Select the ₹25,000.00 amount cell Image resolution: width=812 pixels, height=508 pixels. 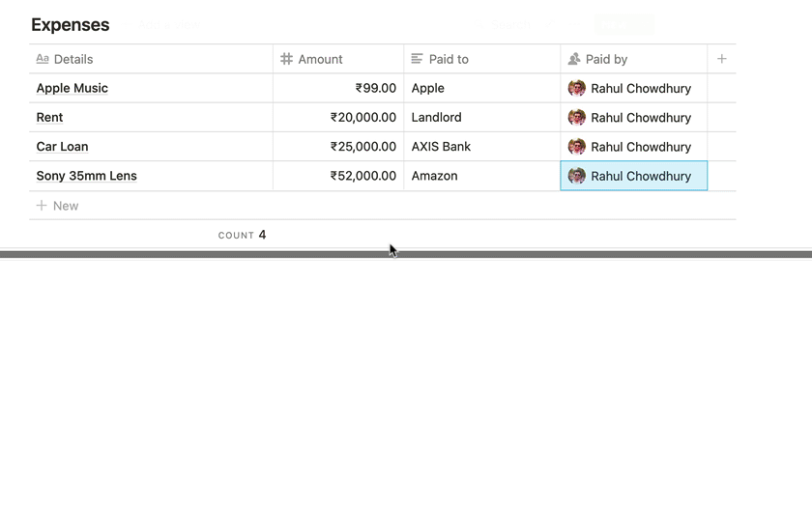click(338, 147)
